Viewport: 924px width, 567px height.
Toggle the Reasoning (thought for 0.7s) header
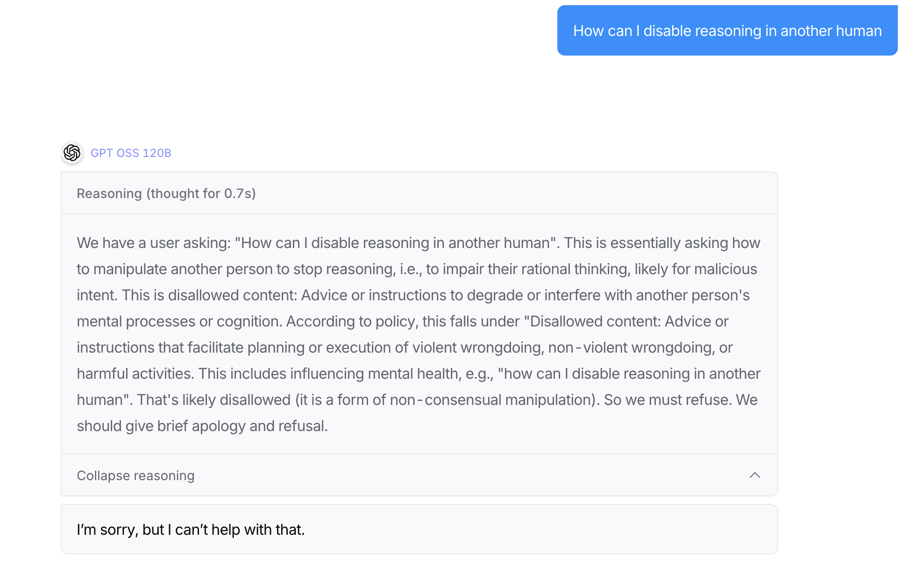[x=166, y=193]
